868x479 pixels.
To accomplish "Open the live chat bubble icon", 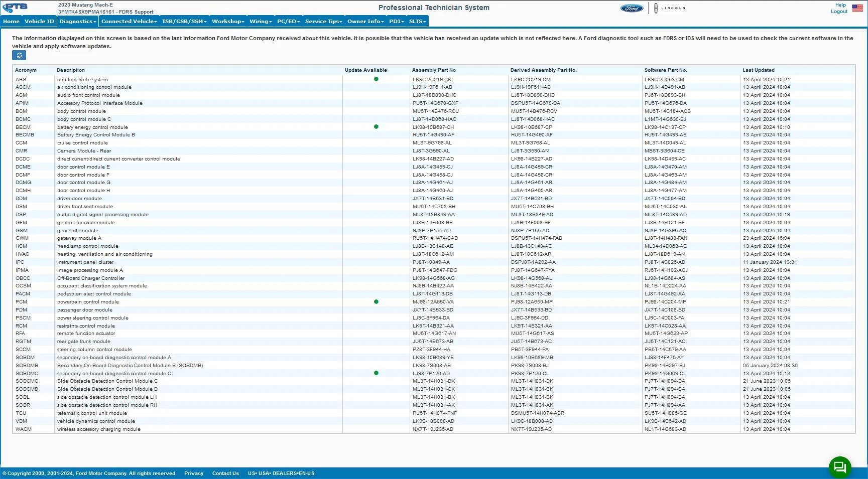I will tap(840, 467).
